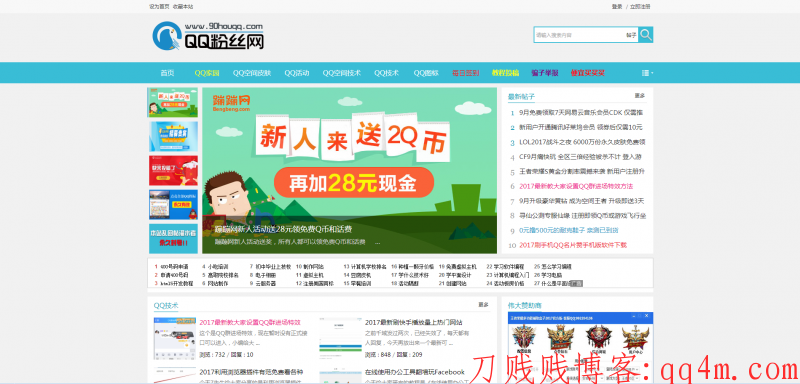
Task: Click the 登录 link
Action: (x=617, y=7)
